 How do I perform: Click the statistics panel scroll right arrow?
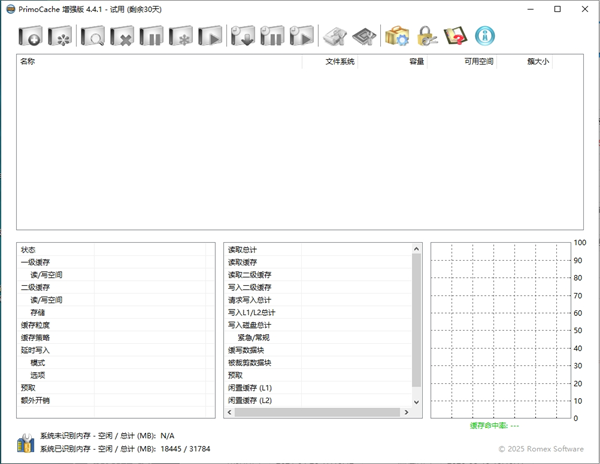click(x=406, y=412)
